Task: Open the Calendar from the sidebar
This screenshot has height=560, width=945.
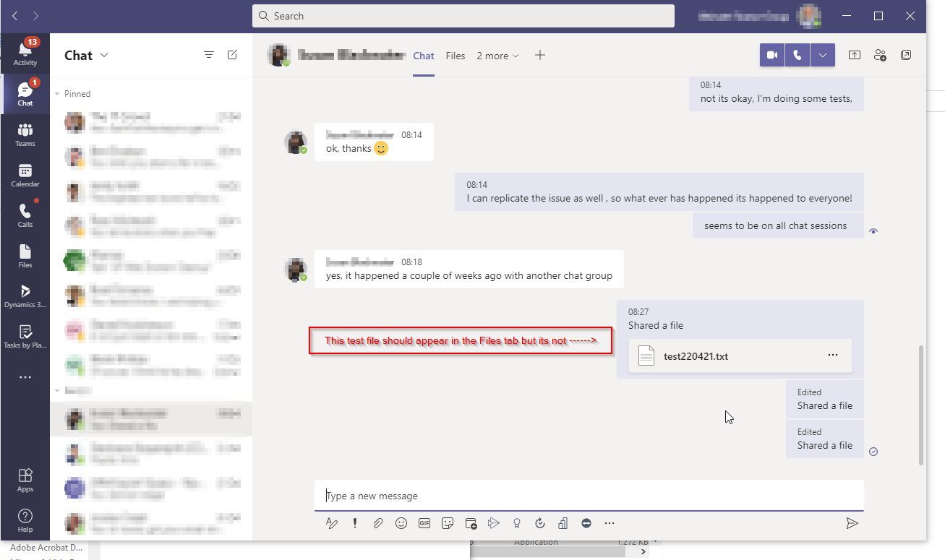Action: click(25, 175)
